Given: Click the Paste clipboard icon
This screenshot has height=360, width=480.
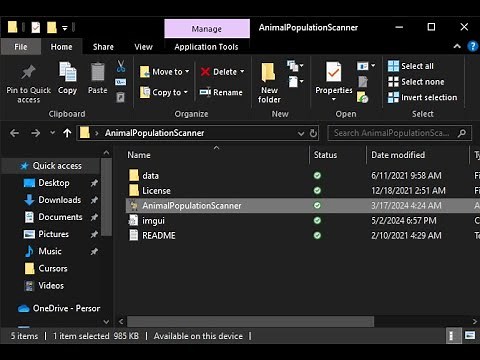Looking at the screenshot, I should (98, 72).
